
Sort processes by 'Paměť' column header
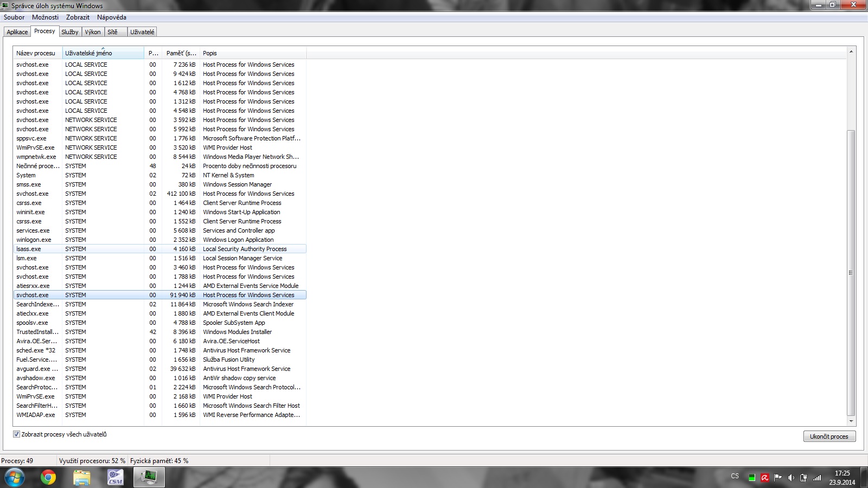coord(181,53)
